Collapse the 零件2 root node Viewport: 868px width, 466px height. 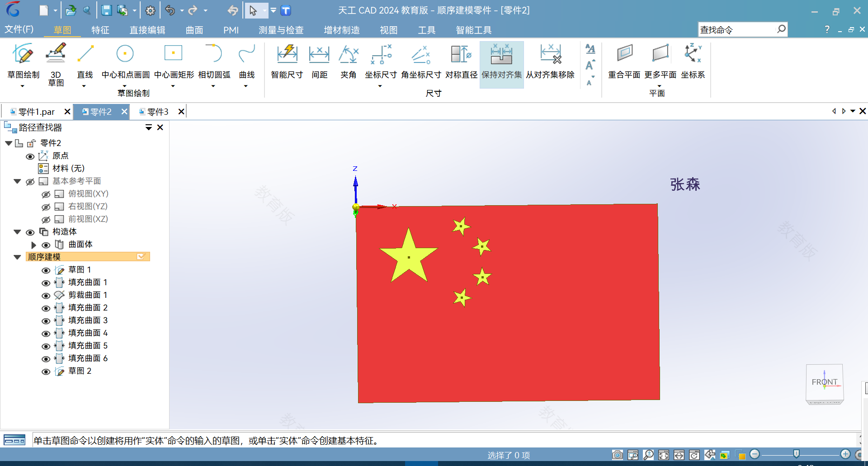(x=9, y=143)
